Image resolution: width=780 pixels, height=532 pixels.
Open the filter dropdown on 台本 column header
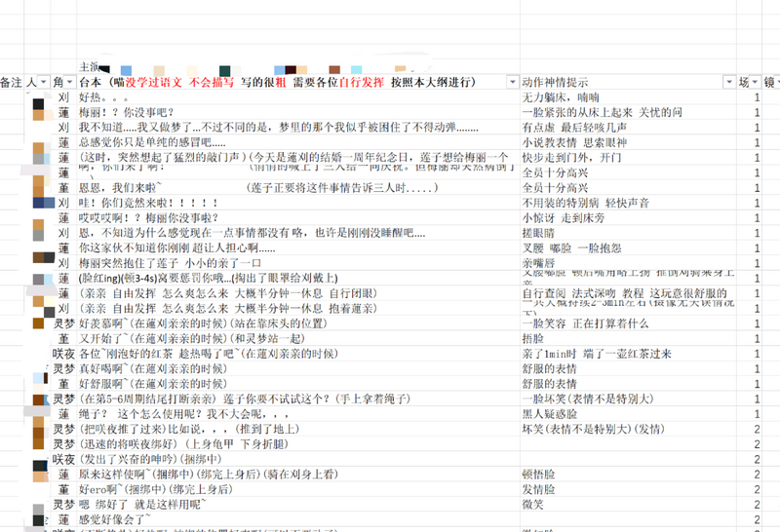513,82
